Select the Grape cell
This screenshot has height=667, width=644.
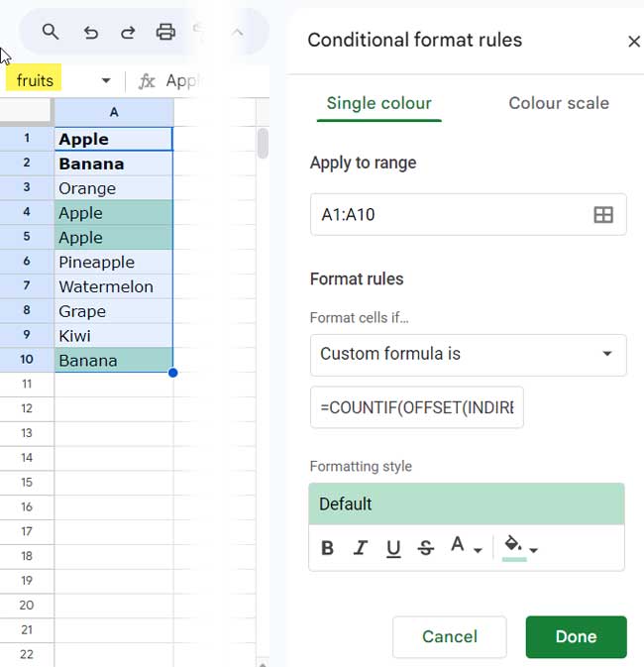coord(114,311)
